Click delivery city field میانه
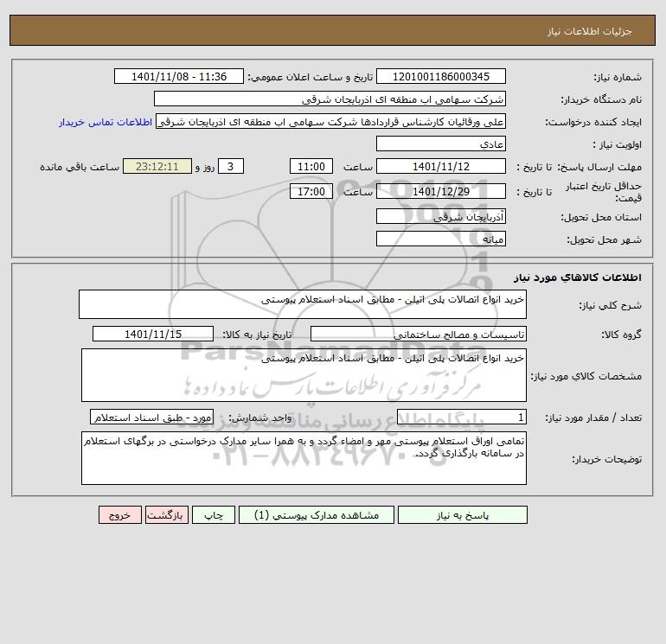This screenshot has width=666, height=644. [441, 239]
